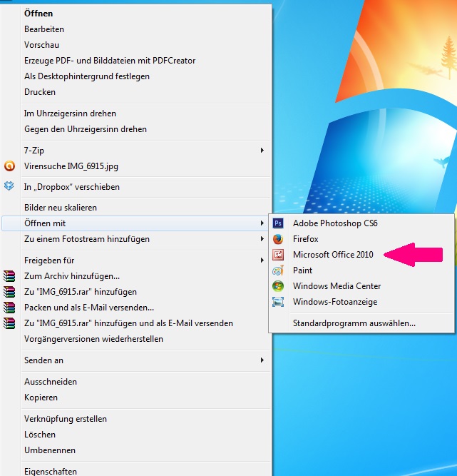457x476 pixels.
Task: Select Standardprogramm auswählen... option
Action: click(x=354, y=323)
